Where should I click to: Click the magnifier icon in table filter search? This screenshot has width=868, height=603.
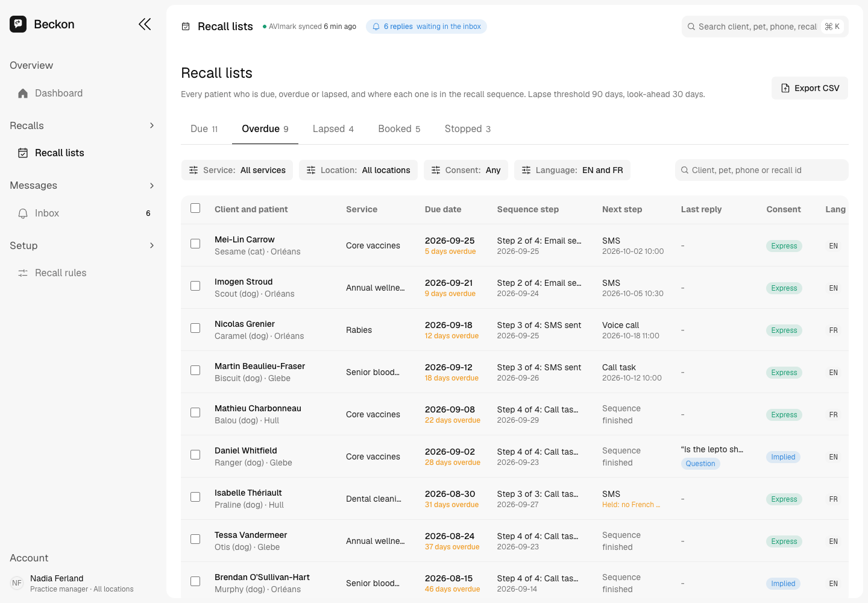coord(685,170)
